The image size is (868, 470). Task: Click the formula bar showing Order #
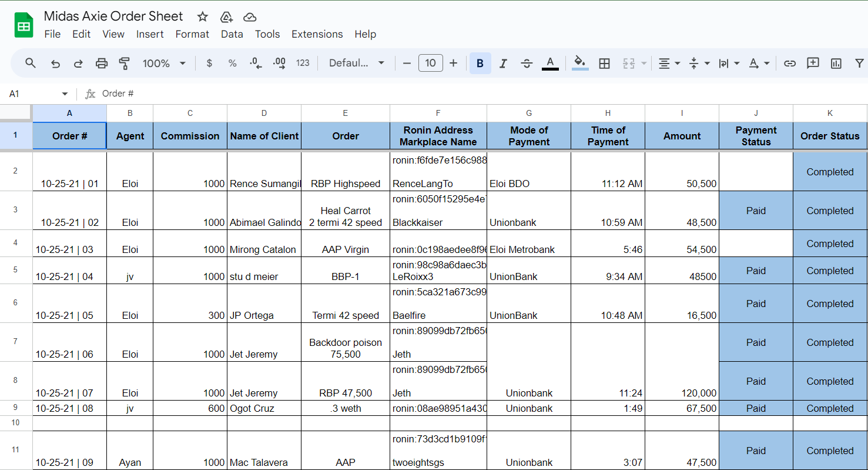coord(482,94)
